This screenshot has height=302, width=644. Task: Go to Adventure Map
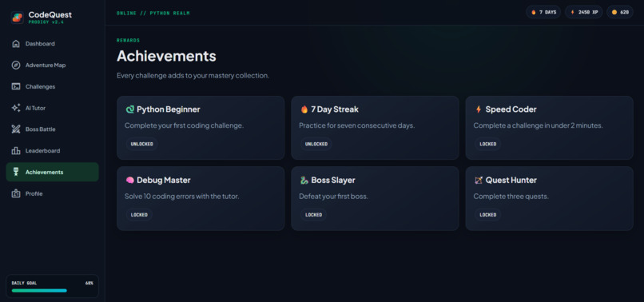(52, 65)
